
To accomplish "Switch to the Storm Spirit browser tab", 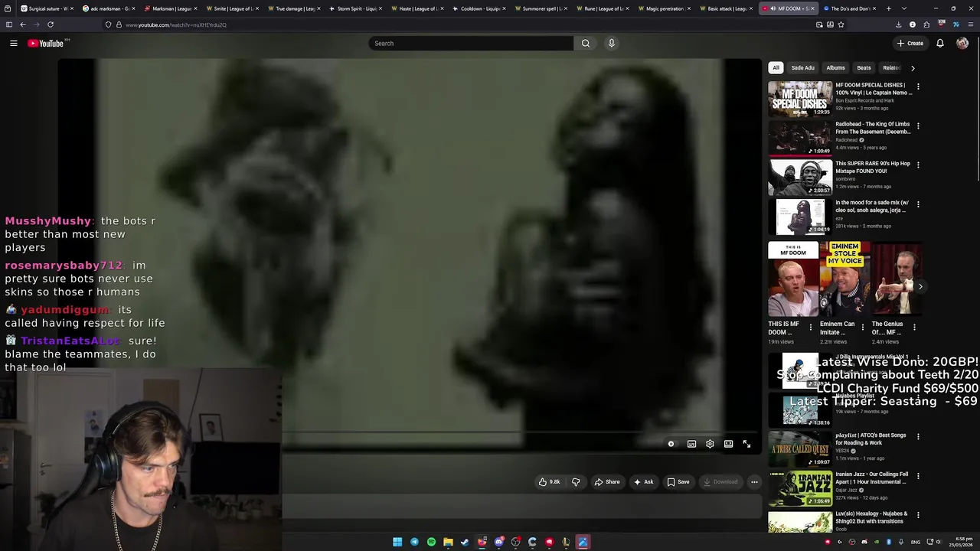I will click(x=356, y=8).
